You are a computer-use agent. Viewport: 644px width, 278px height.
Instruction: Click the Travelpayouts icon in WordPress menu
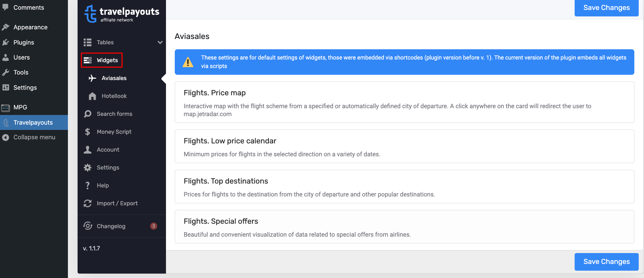click(6, 123)
